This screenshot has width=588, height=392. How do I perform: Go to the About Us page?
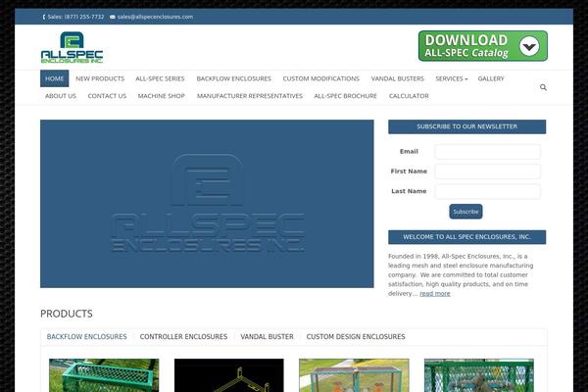61,96
